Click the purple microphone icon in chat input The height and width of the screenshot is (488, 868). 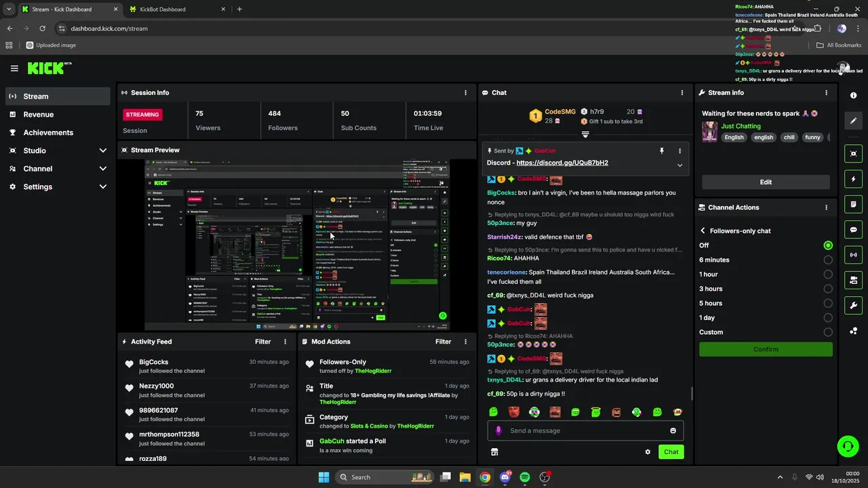tap(498, 430)
